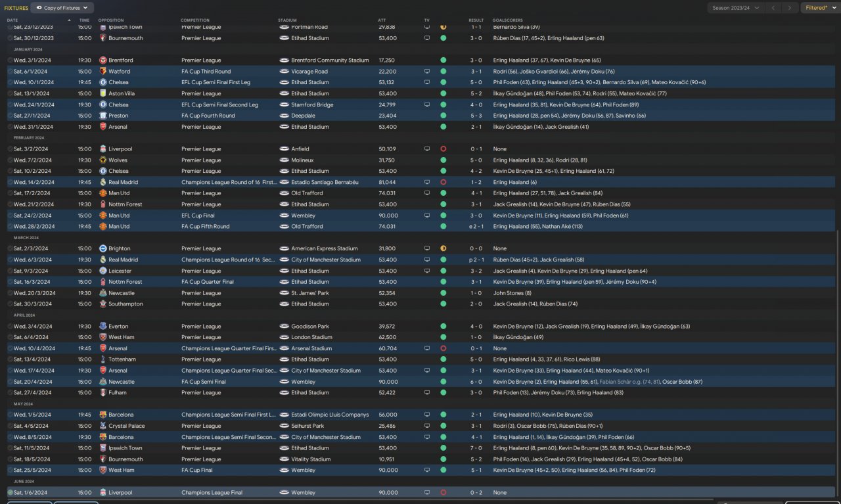Image resolution: width=841 pixels, height=504 pixels.
Task: Sort fixtures by the Result column header
Action: 476,20
